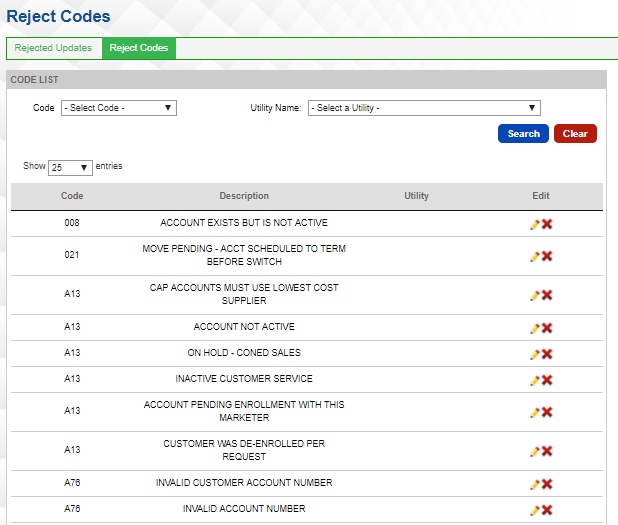Click the Reject Codes page title
This screenshot has width=618, height=525.
pyautogui.click(x=58, y=16)
